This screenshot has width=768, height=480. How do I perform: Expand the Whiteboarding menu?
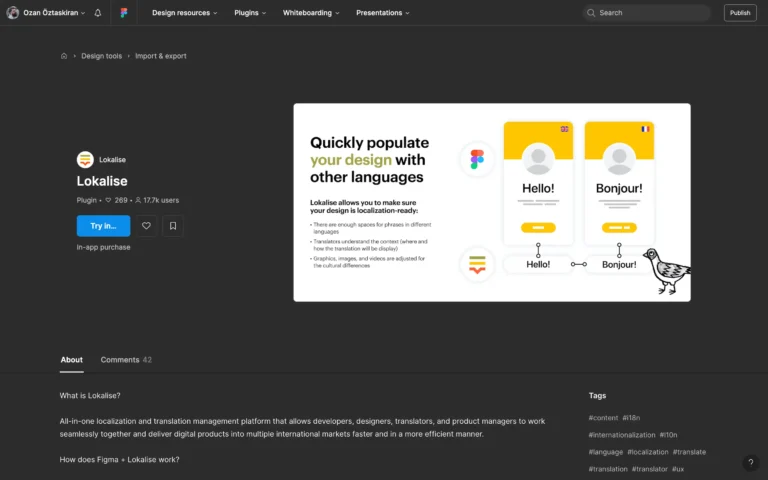pos(311,13)
